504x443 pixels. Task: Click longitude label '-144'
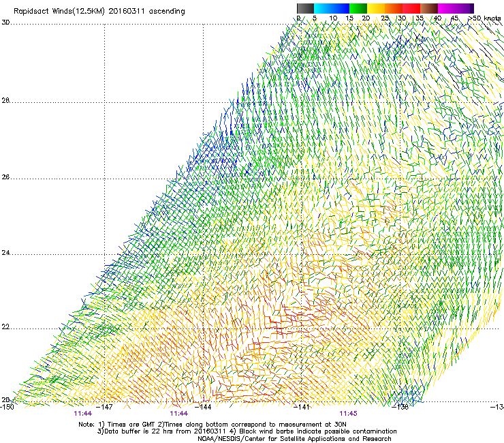(x=204, y=407)
